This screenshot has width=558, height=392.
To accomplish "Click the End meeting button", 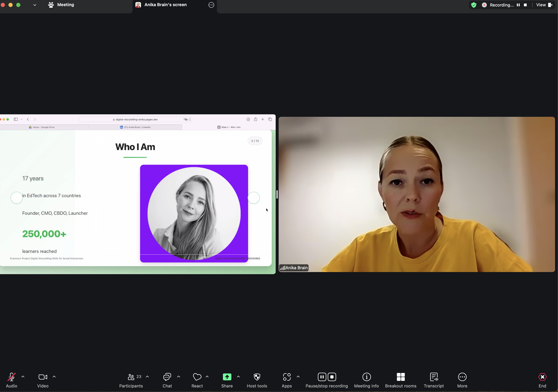I will 542,377.
